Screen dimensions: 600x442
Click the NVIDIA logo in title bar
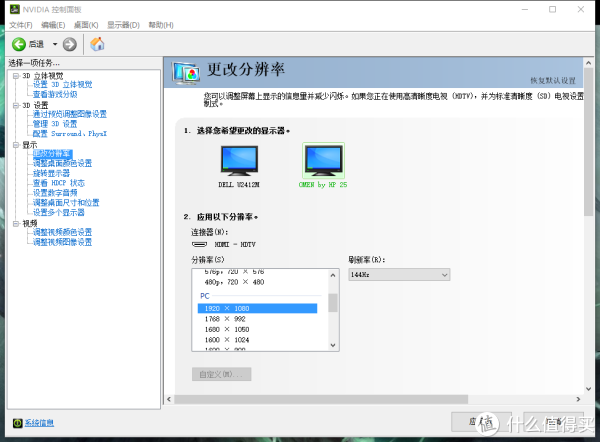tap(15, 9)
